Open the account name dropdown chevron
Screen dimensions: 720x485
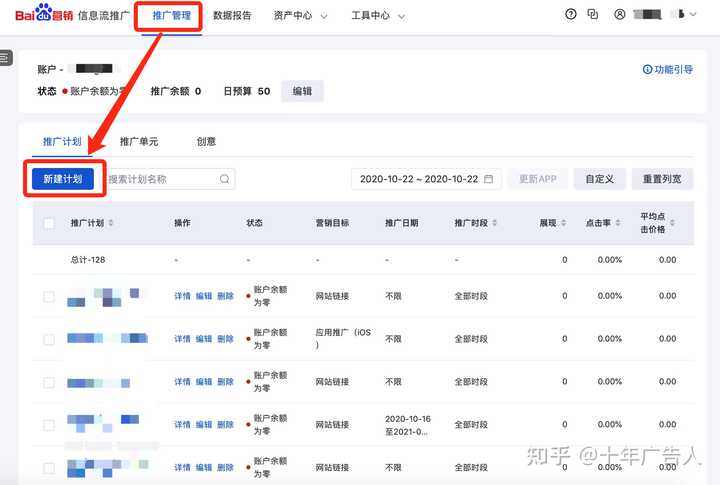693,14
